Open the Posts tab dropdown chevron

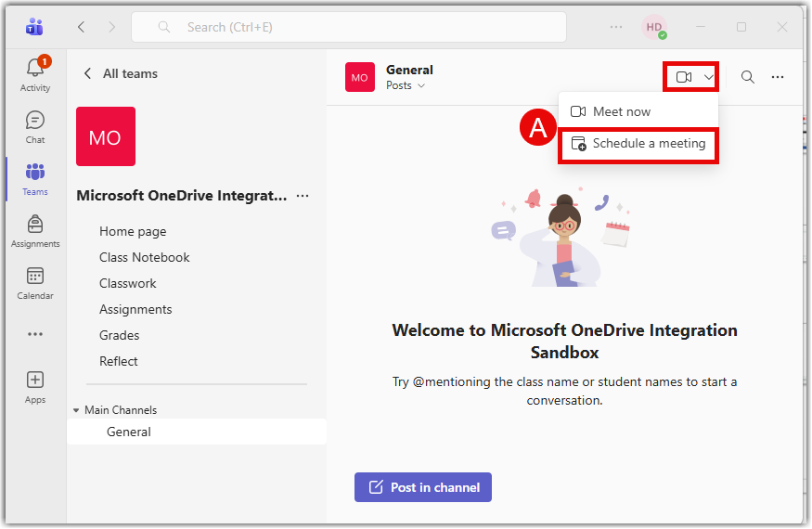click(421, 86)
